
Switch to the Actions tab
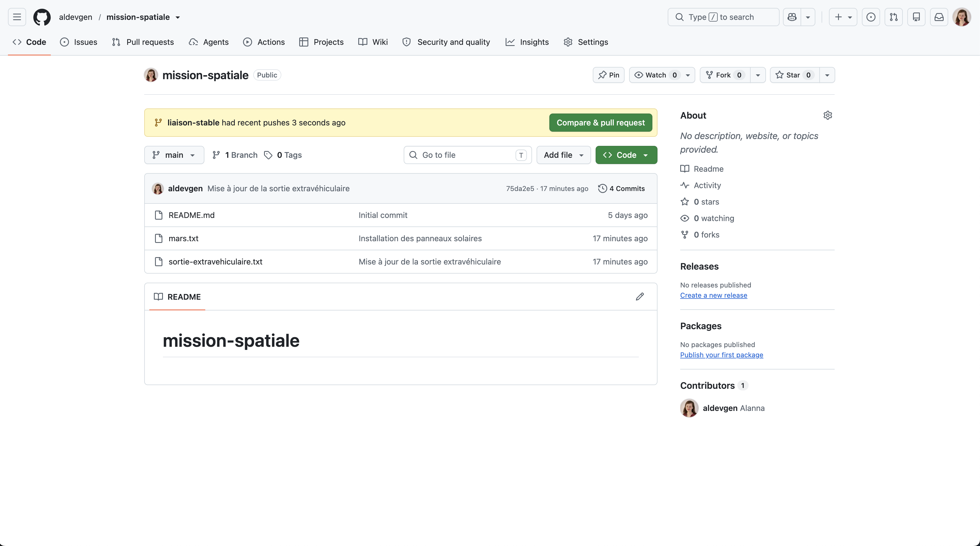pos(264,42)
